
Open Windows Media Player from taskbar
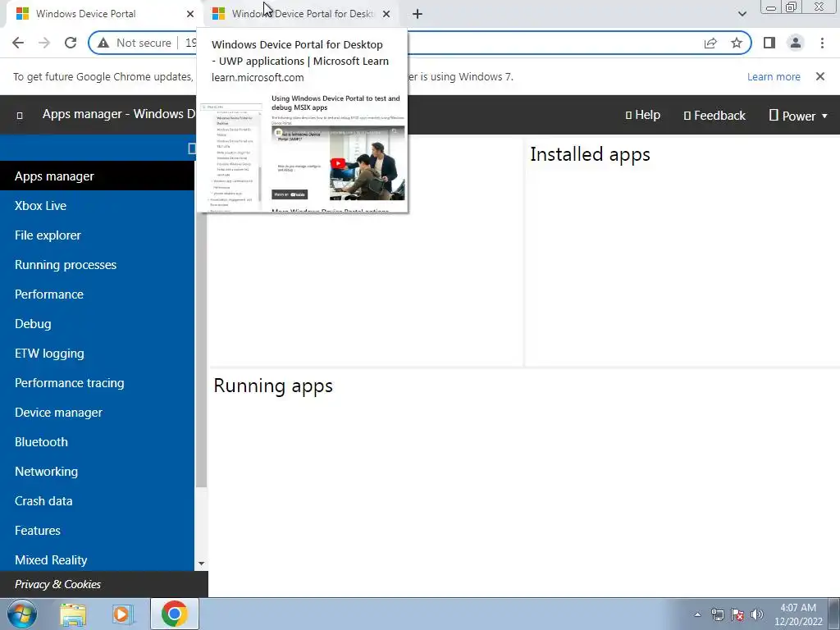click(x=123, y=614)
